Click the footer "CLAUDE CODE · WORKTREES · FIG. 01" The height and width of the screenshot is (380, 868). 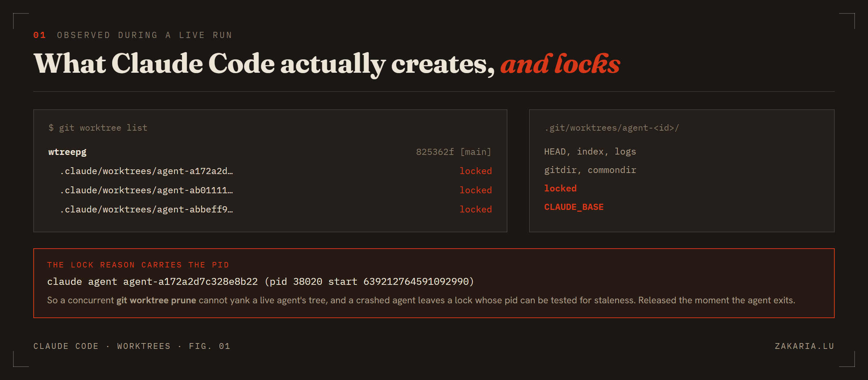132,346
